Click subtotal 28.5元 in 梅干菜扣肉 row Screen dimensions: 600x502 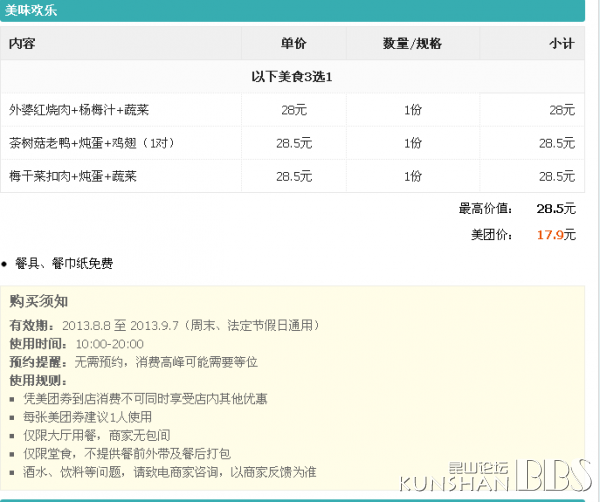(x=557, y=176)
